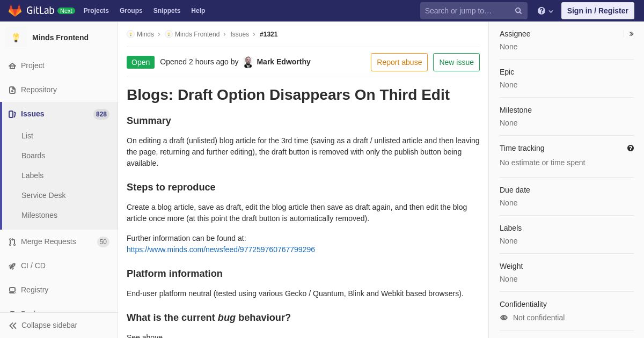Click the Weight label in right sidebar
644x338 pixels.
pyautogui.click(x=511, y=266)
